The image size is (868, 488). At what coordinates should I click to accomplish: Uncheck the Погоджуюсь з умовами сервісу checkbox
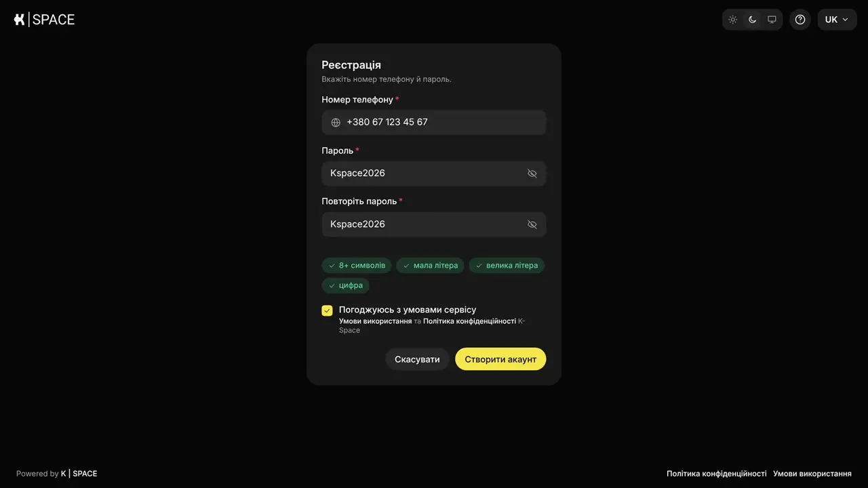(x=328, y=310)
